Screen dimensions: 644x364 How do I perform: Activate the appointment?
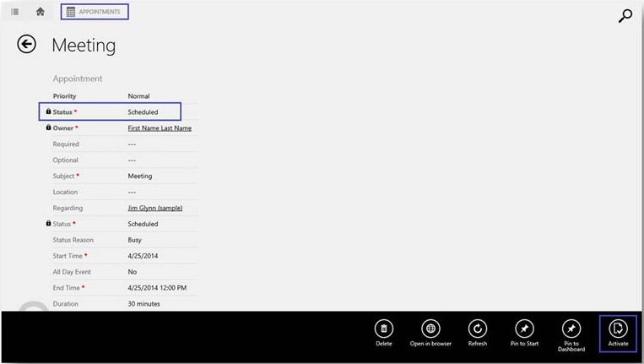[x=618, y=334]
